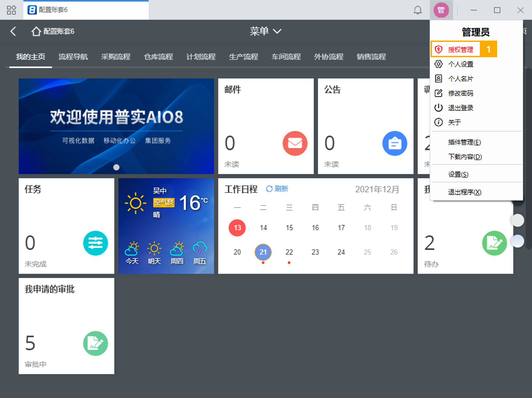Click 退出程序(X) menu entry
Viewport: 532px width, 398px height.
[x=465, y=192]
